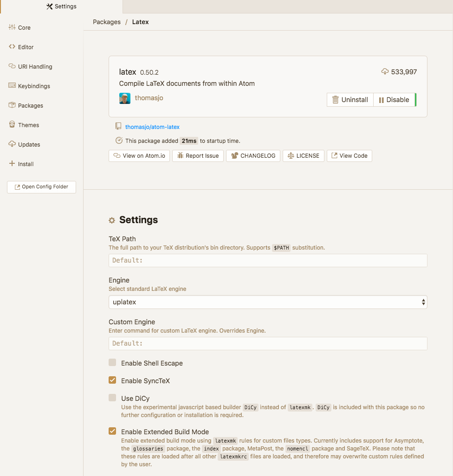Image resolution: width=453 pixels, height=476 pixels.
Task: Switch to Editor settings
Action: coord(26,47)
